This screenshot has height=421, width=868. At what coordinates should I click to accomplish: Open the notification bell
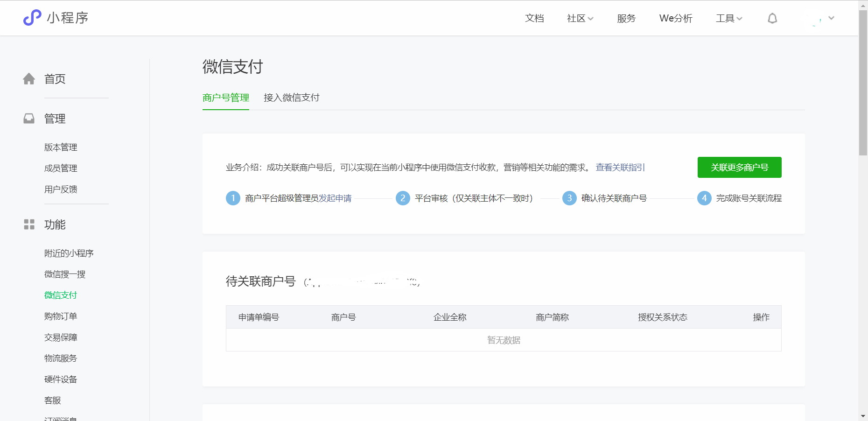click(x=772, y=18)
